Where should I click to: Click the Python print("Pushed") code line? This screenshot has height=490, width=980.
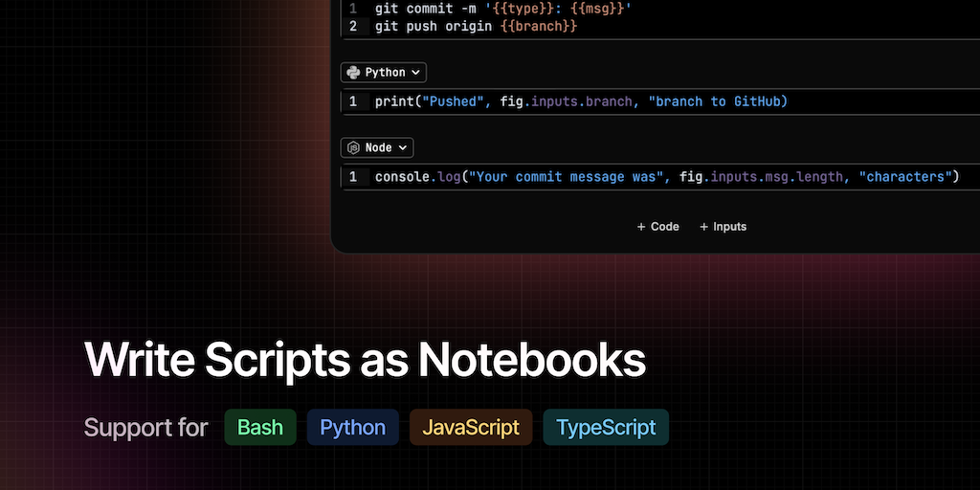pos(580,101)
